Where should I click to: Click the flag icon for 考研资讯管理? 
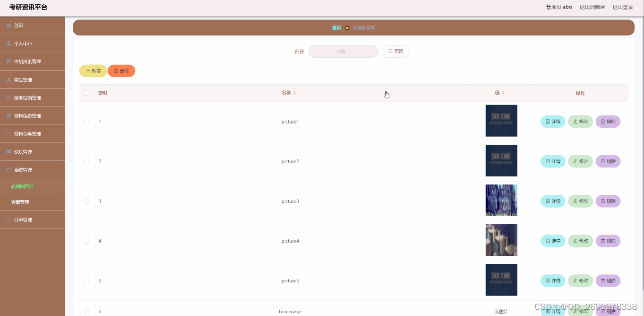tap(9, 61)
